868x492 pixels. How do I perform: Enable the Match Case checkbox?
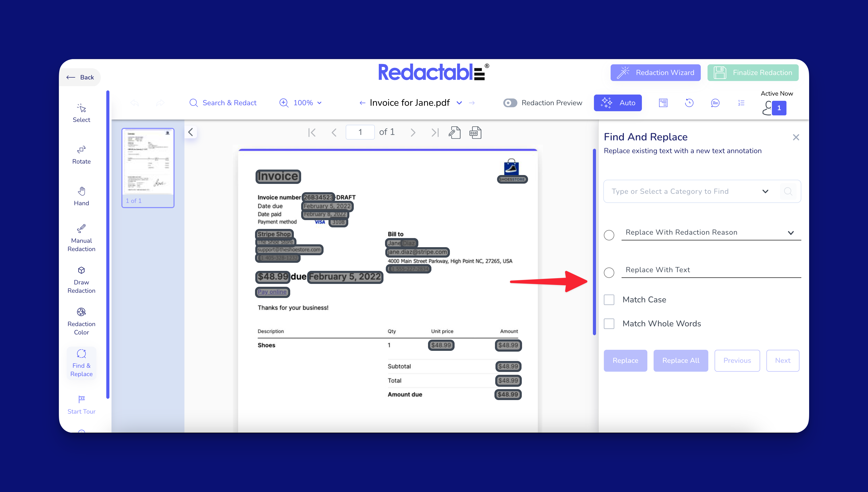[x=609, y=300]
